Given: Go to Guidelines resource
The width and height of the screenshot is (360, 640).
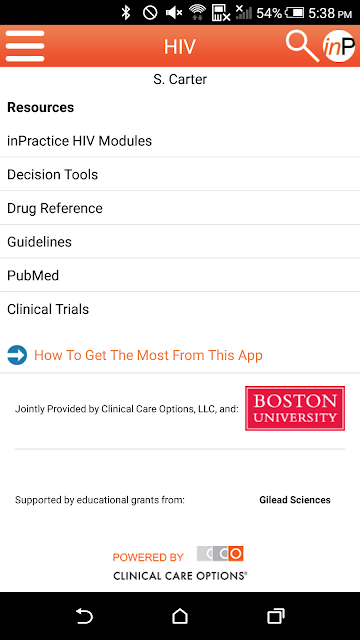Looking at the screenshot, I should tap(180, 242).
